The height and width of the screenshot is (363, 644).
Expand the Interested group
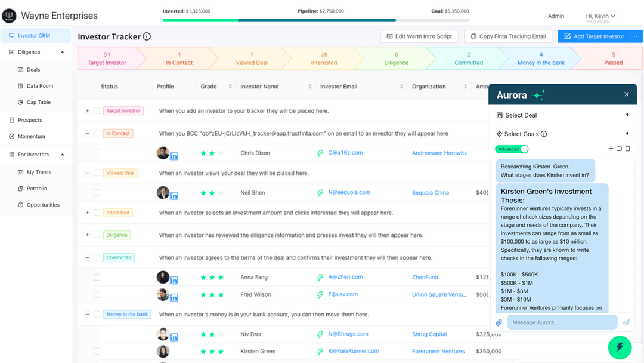point(87,213)
